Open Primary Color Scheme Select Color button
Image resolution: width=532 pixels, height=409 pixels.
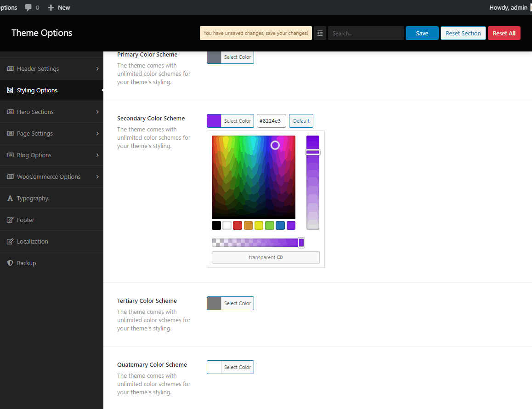230,57
